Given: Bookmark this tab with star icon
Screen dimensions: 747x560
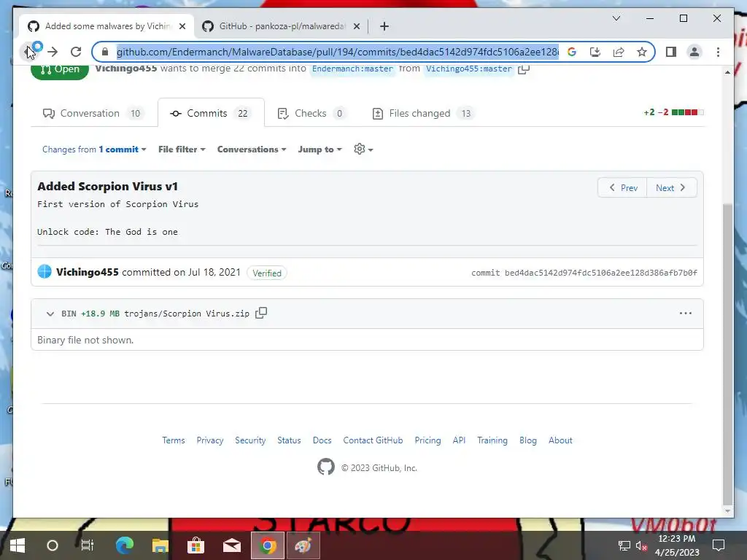Looking at the screenshot, I should coord(642,52).
